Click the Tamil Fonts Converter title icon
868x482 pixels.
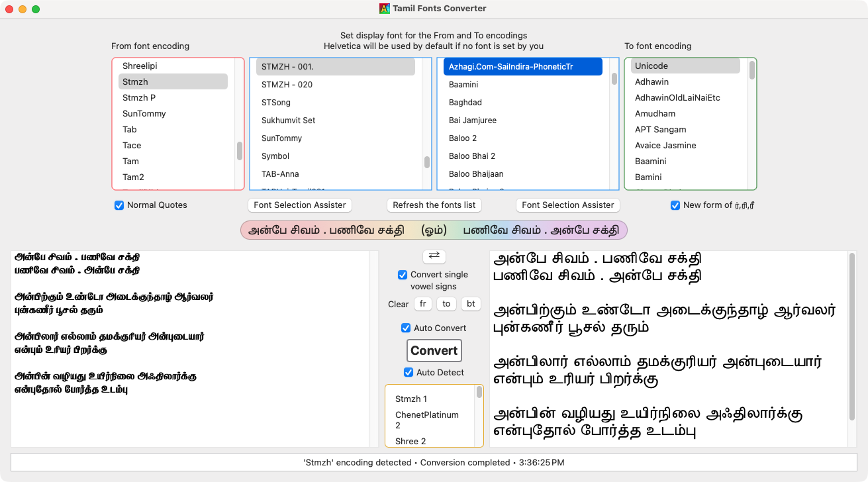click(x=385, y=9)
